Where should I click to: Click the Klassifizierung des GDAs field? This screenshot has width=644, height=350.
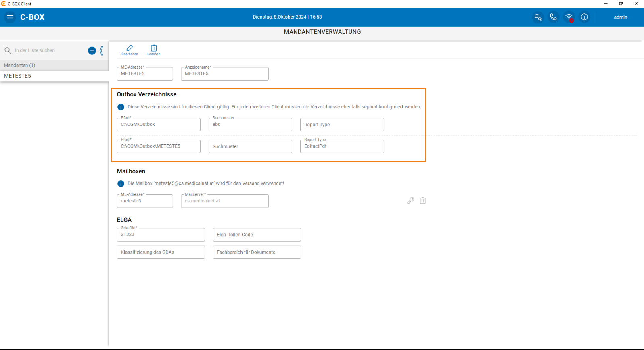coord(161,252)
